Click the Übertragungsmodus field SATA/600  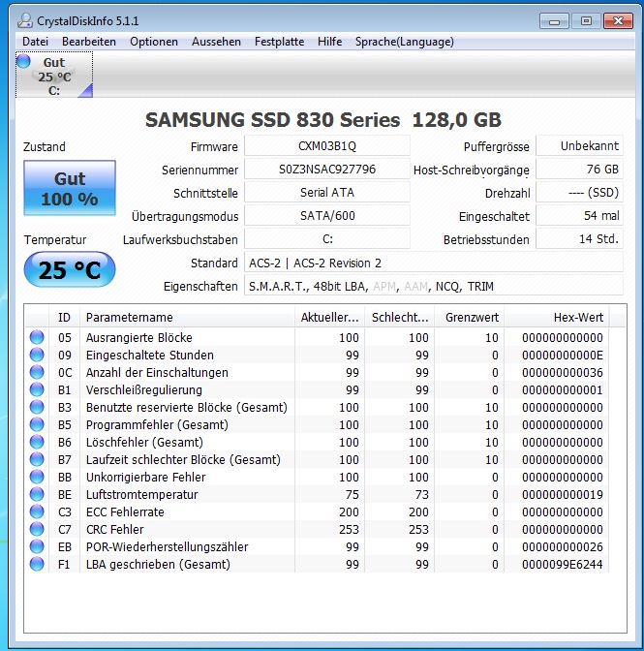coord(327,216)
